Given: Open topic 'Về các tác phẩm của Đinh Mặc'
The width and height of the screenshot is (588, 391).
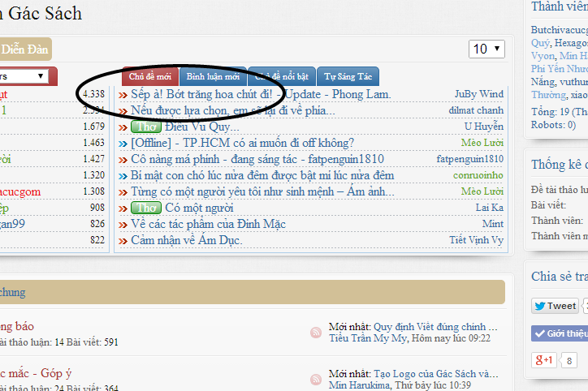Looking at the screenshot, I should tap(208, 224).
